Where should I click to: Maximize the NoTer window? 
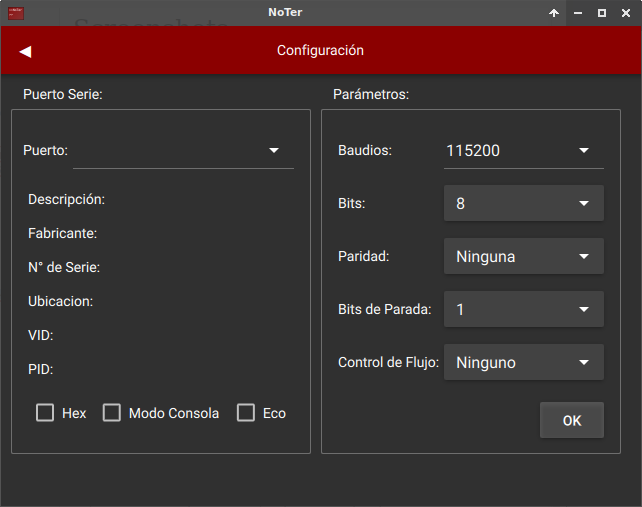click(601, 13)
